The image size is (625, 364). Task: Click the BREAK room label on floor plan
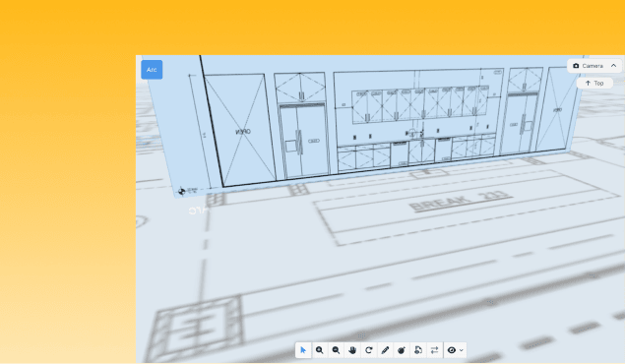click(461, 201)
